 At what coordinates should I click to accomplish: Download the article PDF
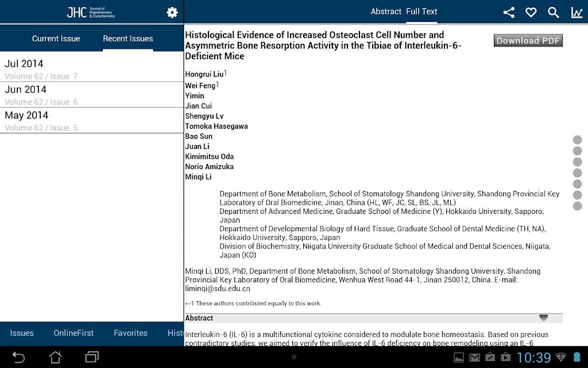coord(528,41)
